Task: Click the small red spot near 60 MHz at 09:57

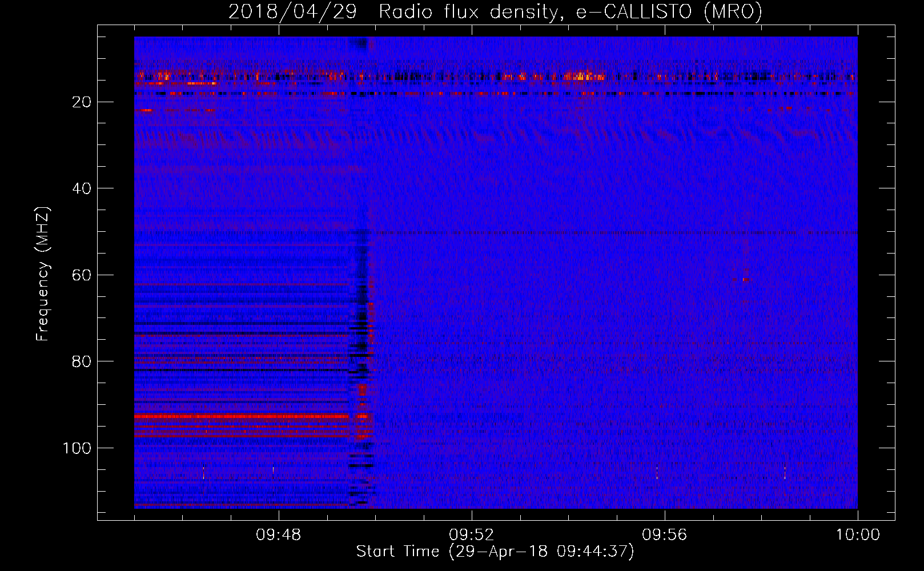Action: pos(746,279)
